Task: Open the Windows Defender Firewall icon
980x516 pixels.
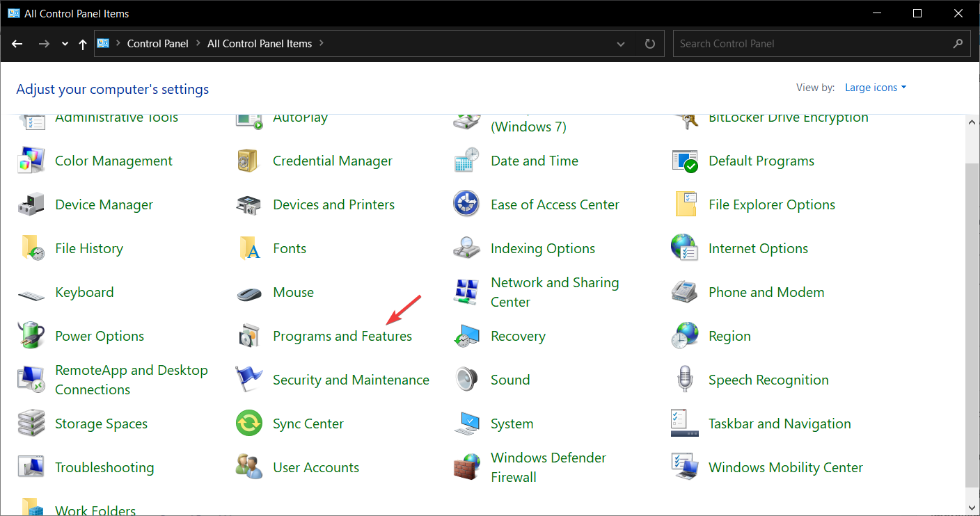Action: (x=466, y=467)
